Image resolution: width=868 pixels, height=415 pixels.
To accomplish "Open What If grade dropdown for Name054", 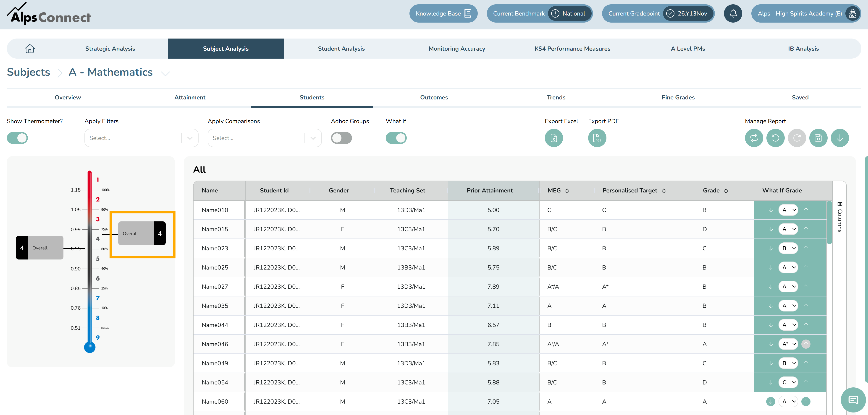I will (788, 382).
